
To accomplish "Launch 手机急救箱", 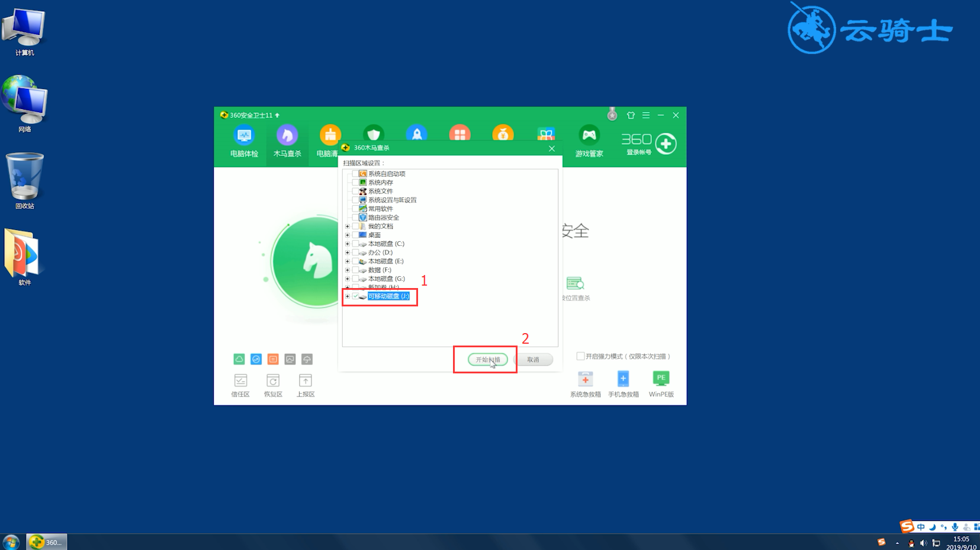I will point(623,384).
